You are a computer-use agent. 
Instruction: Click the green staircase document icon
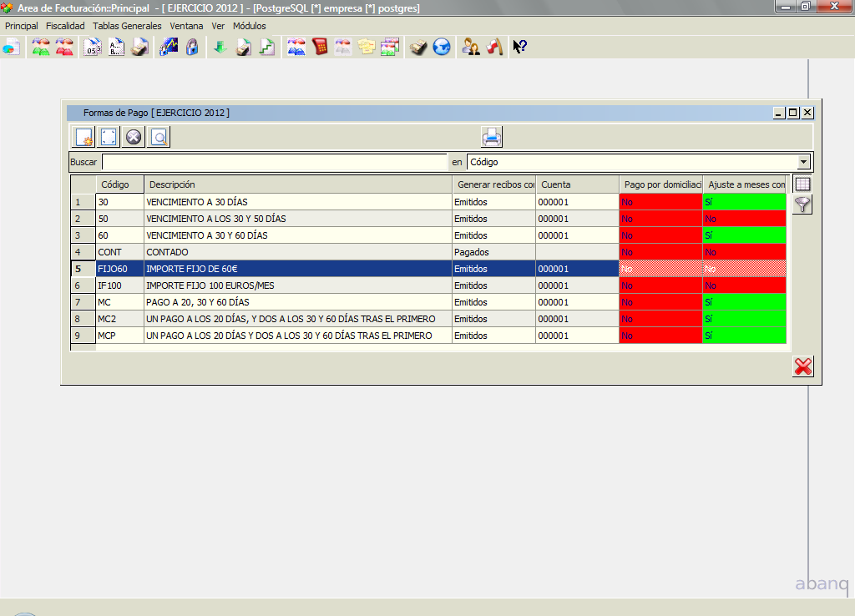267,47
